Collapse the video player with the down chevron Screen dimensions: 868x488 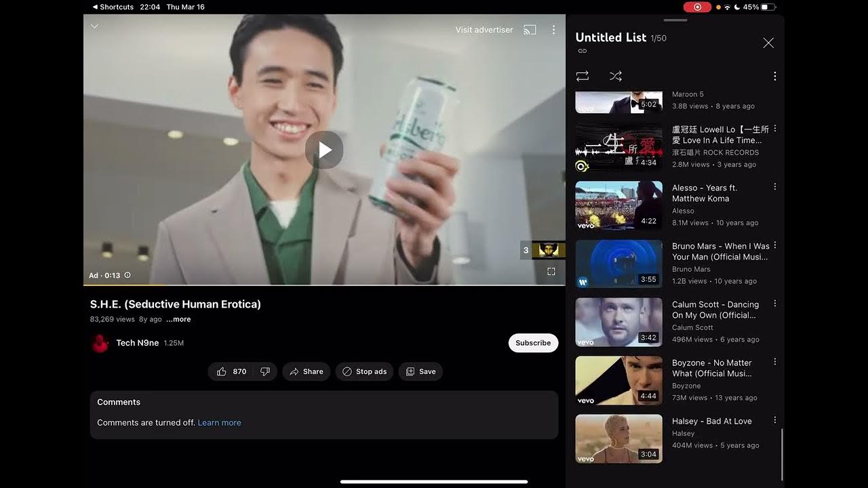tap(94, 26)
